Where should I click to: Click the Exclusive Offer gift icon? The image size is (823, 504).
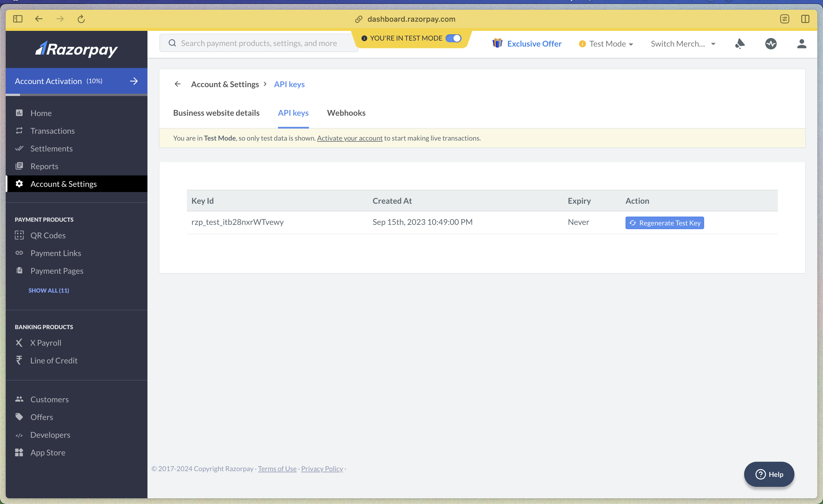click(497, 43)
